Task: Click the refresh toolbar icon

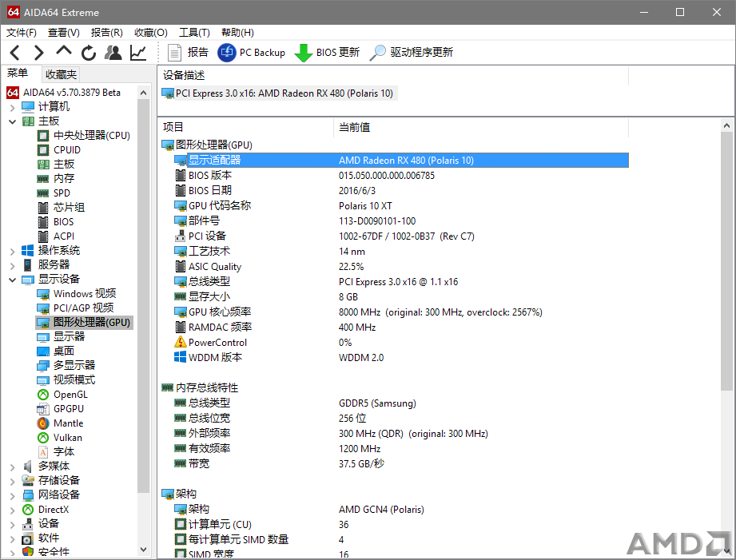Action: 88,53
